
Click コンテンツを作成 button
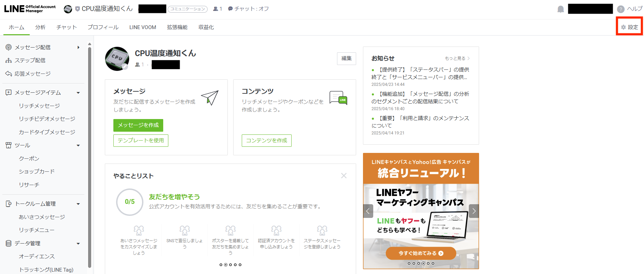[267, 141]
